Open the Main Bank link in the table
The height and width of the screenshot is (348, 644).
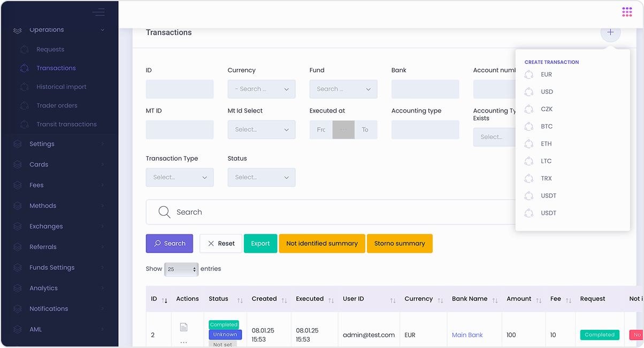click(x=467, y=335)
